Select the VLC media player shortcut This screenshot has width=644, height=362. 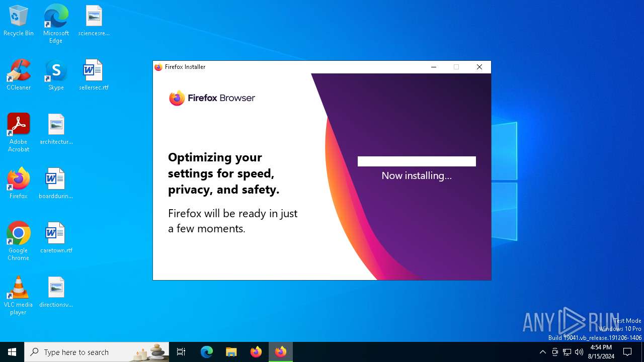coord(19,296)
